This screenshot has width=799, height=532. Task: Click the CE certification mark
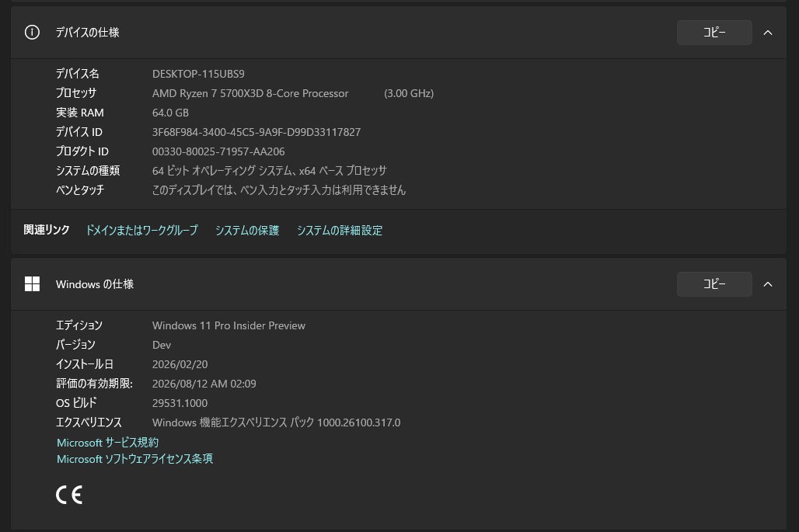pyautogui.click(x=69, y=495)
